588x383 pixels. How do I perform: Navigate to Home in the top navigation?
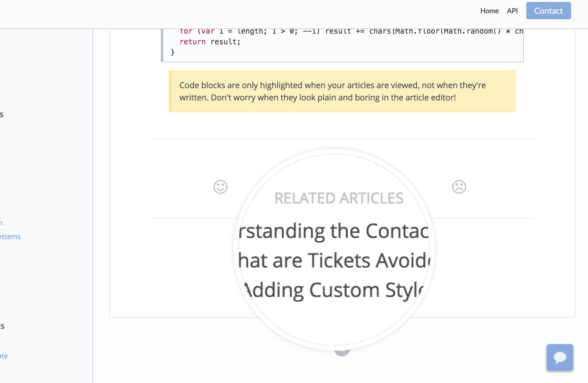[489, 10]
